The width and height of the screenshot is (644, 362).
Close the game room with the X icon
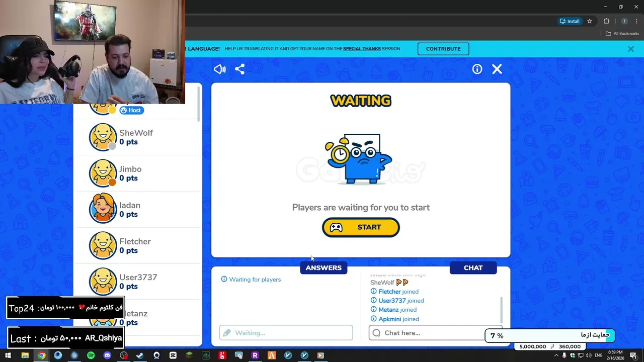click(x=497, y=69)
